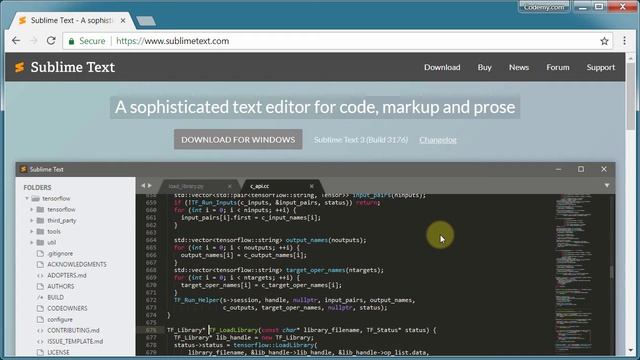
Task: Expand the nested tensorflow subfolder
Action: [32, 209]
